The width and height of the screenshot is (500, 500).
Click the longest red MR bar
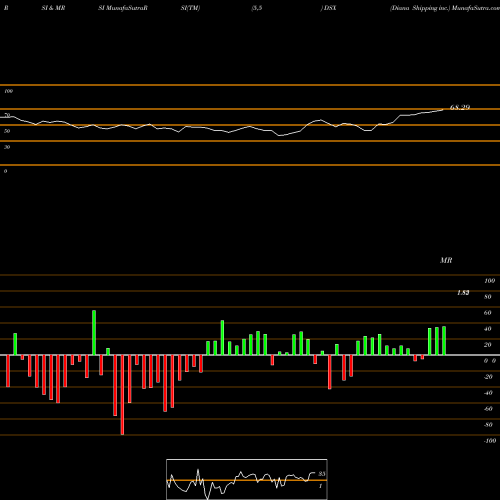[122, 395]
